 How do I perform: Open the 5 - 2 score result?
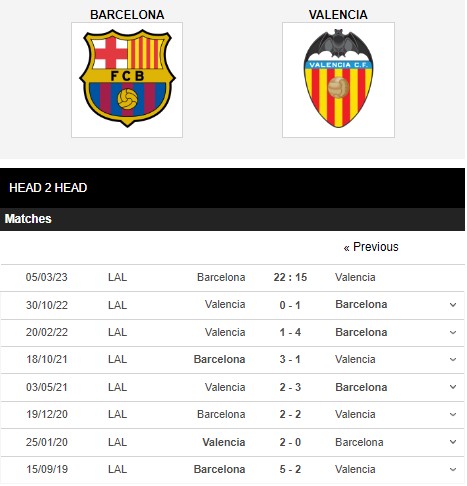[x=290, y=469]
